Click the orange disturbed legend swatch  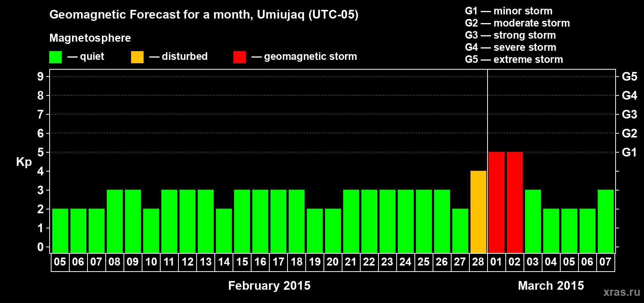[x=137, y=57]
